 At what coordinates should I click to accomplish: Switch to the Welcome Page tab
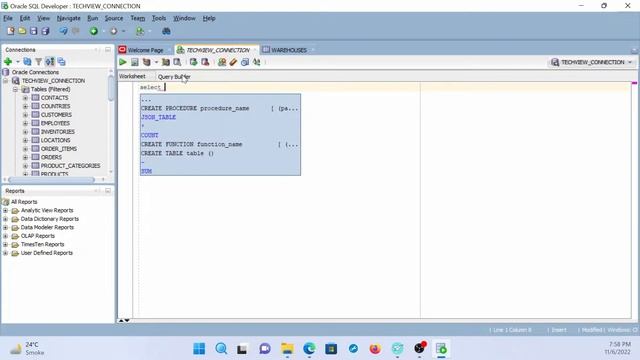pyautogui.click(x=145, y=50)
